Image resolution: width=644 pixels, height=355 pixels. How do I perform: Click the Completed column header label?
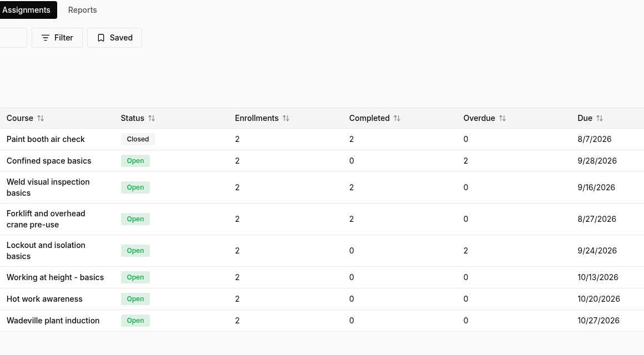tap(369, 118)
